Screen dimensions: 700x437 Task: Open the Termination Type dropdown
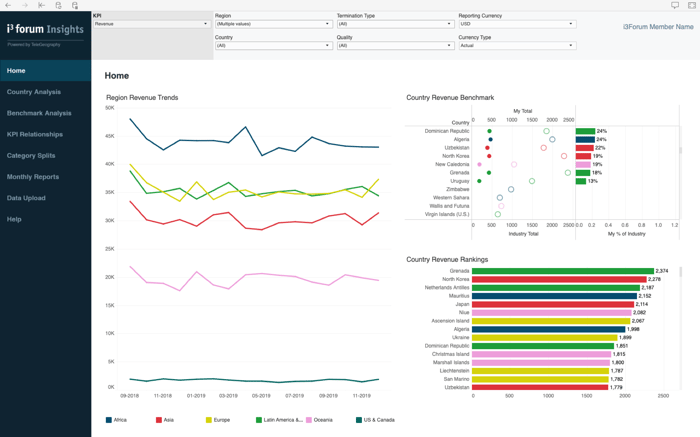click(x=396, y=24)
